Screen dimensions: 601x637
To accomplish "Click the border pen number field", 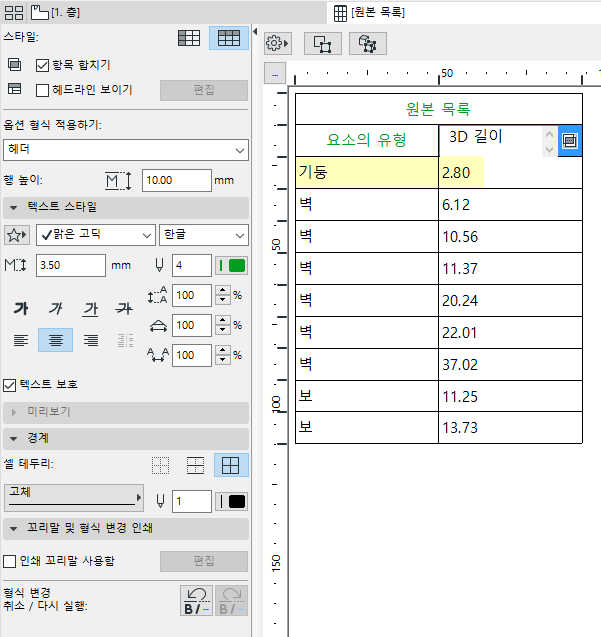I will [x=191, y=502].
